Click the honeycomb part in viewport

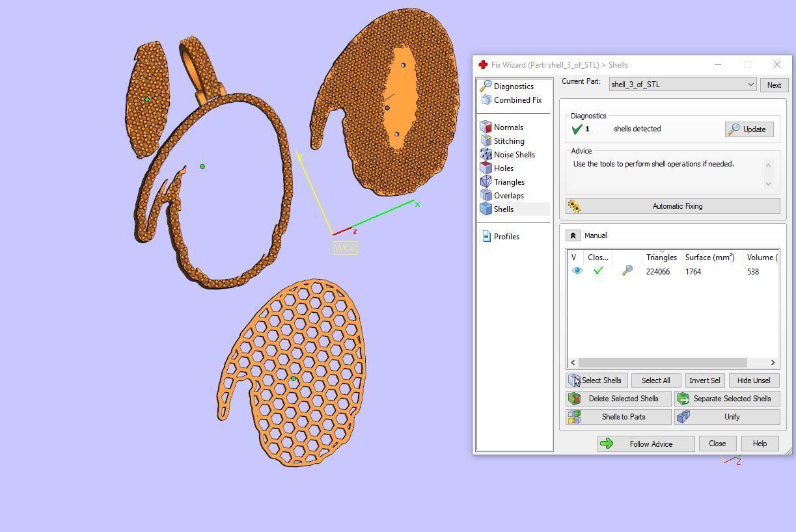(x=293, y=374)
